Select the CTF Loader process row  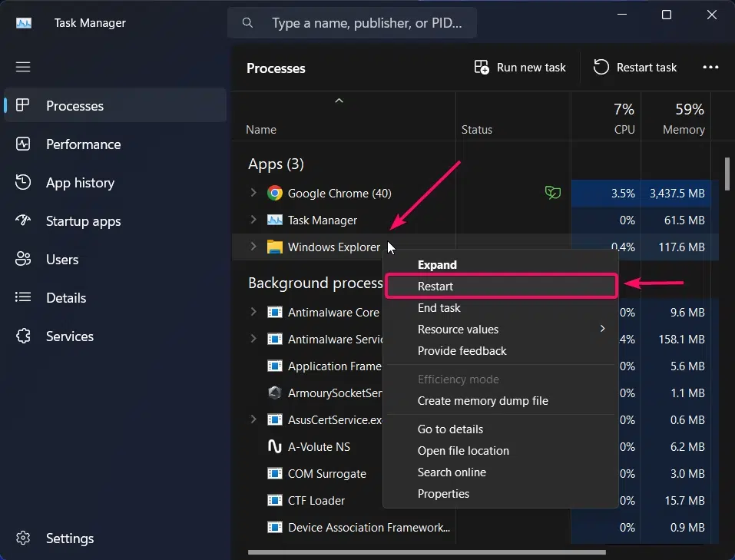[x=475, y=500]
